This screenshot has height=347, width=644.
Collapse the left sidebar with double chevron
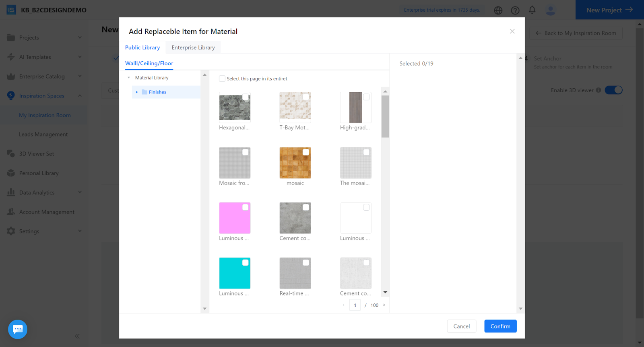77,336
